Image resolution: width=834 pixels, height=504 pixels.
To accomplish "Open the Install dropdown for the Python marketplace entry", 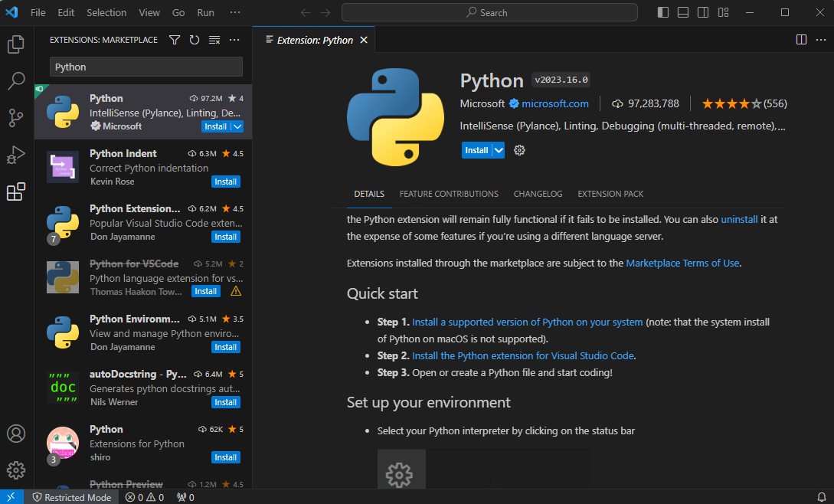I will [x=237, y=126].
